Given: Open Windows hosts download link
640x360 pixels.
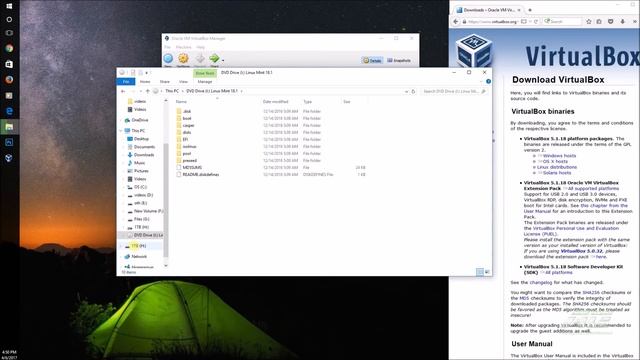Looking at the screenshot, I should click(559, 156).
